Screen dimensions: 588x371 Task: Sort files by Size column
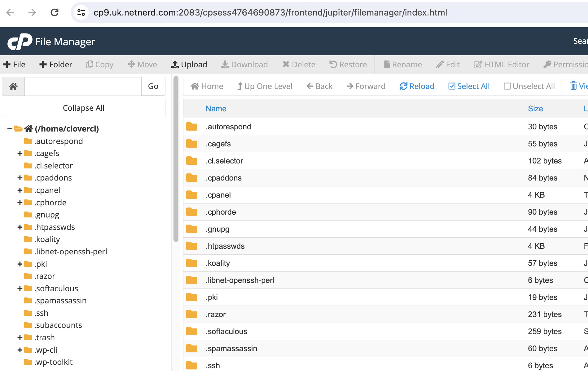pyautogui.click(x=535, y=109)
